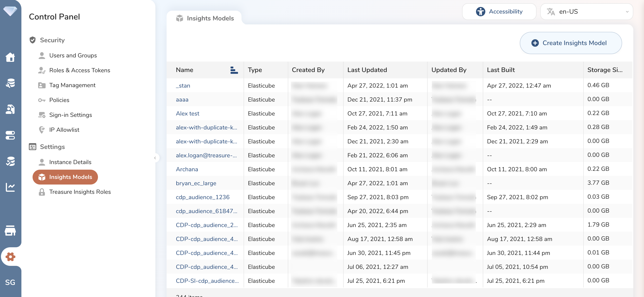This screenshot has width=644, height=297.
Task: Click the line chart analytics rail icon
Action: [10, 187]
